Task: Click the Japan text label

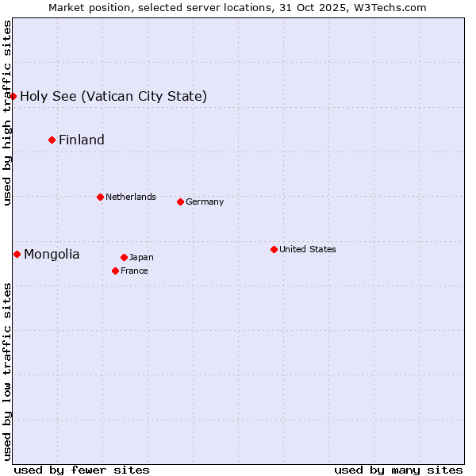Action: (141, 257)
